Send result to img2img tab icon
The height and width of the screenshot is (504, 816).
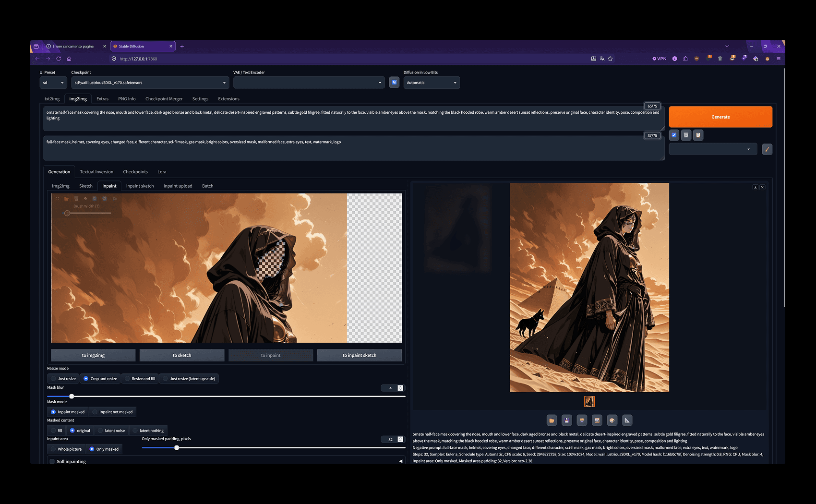(x=582, y=420)
